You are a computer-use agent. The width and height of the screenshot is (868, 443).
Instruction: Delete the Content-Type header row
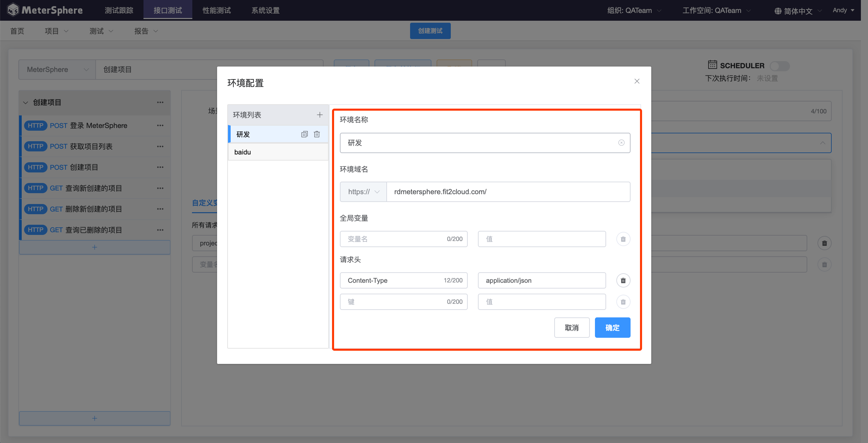coord(623,280)
